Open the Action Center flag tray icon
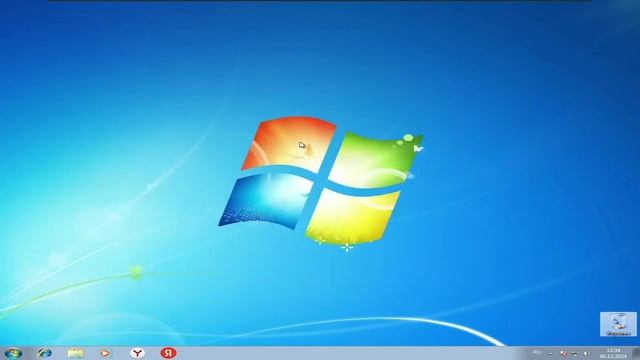Image resolution: width=640 pixels, height=360 pixels. coord(564,353)
